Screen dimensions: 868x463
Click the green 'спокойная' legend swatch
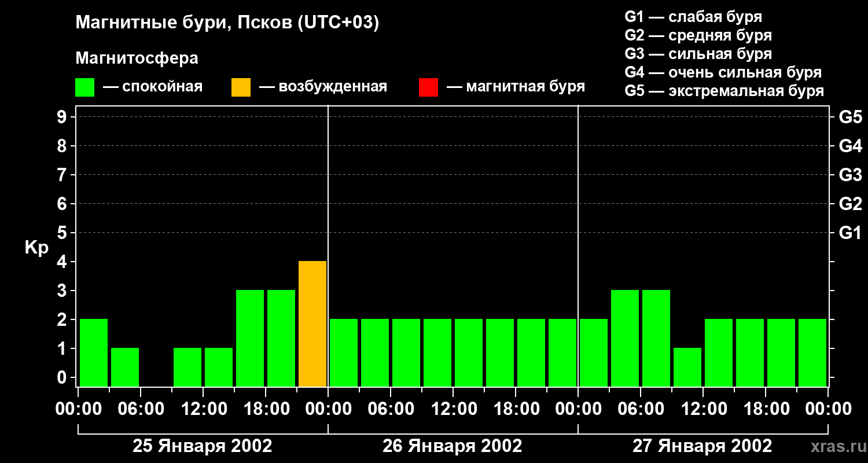[x=84, y=87]
